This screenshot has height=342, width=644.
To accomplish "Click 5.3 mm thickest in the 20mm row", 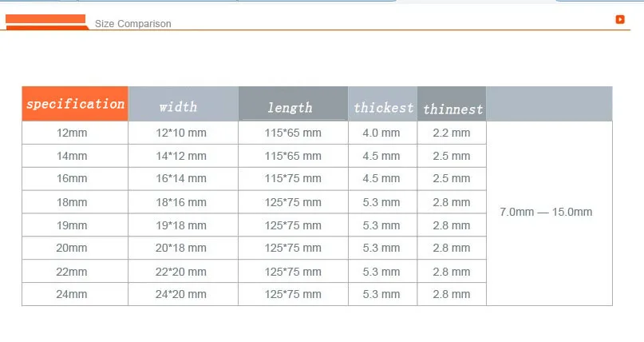I will point(381,248).
